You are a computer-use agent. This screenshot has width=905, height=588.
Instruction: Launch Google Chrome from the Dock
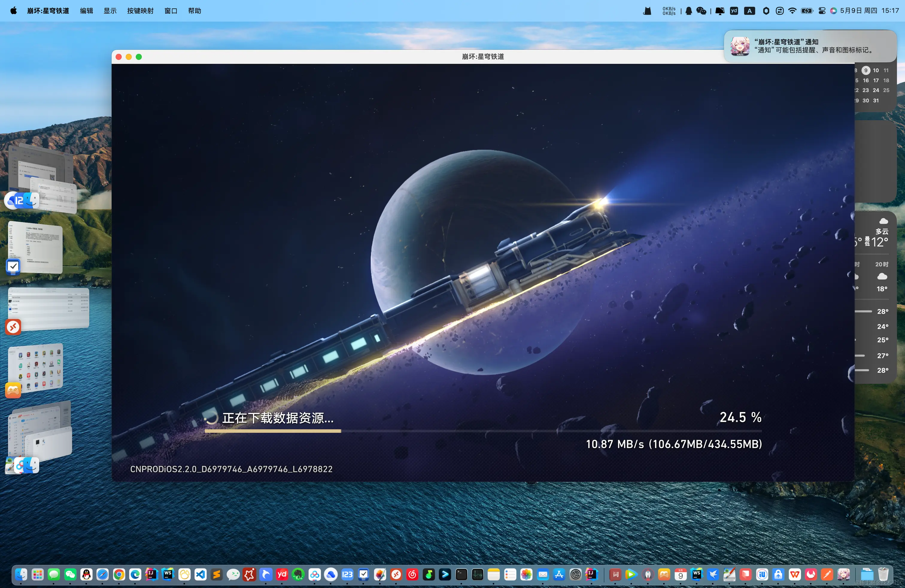click(119, 574)
